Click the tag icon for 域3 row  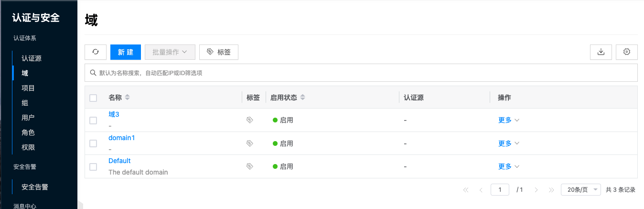tap(249, 120)
